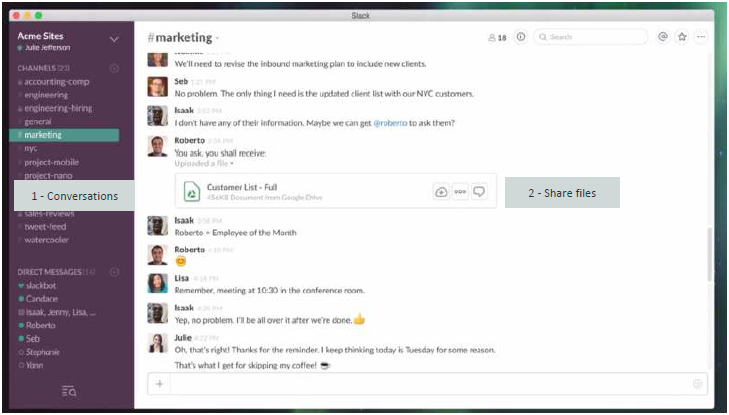This screenshot has height=415, width=729.
Task: Open direct message with Roberto
Action: point(40,325)
